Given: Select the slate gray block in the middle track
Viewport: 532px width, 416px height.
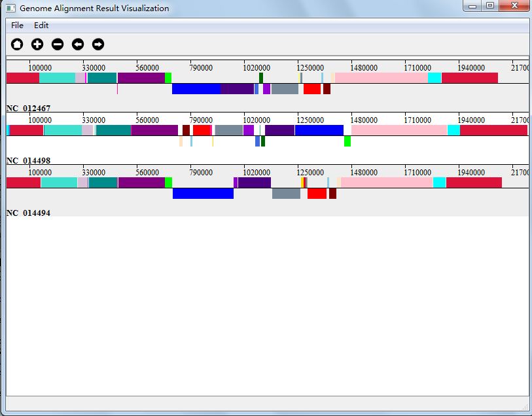Looking at the screenshot, I should click(229, 130).
